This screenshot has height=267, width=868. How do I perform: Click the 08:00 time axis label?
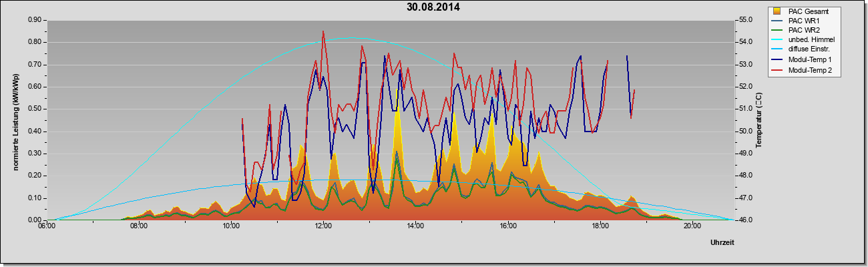coord(139,225)
